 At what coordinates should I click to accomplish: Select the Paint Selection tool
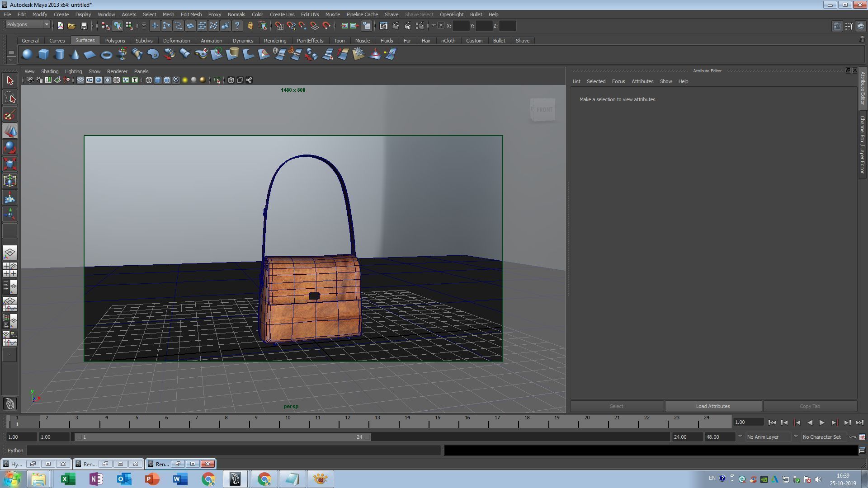10,114
